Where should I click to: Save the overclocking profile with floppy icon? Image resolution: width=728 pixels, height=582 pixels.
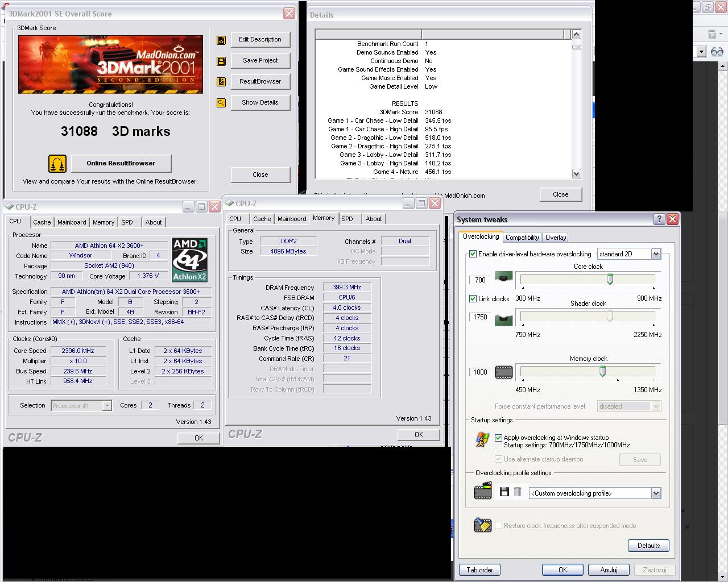(x=504, y=492)
